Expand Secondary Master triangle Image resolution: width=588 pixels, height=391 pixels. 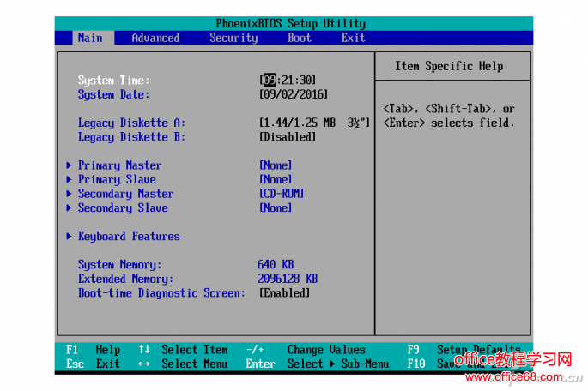point(69,194)
